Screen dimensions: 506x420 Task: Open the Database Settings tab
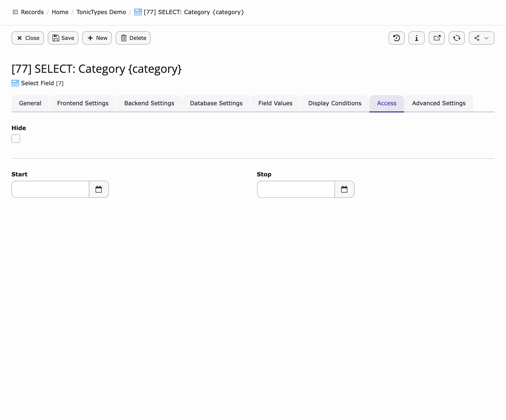point(216,103)
